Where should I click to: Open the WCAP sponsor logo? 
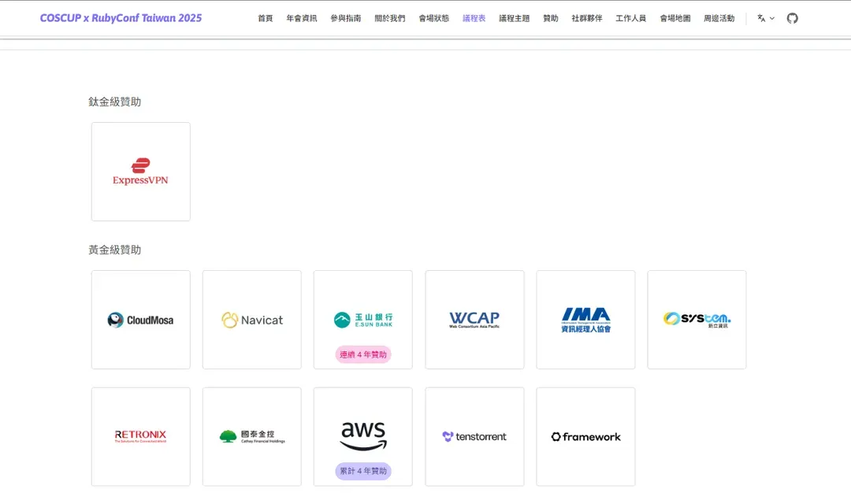[474, 320]
